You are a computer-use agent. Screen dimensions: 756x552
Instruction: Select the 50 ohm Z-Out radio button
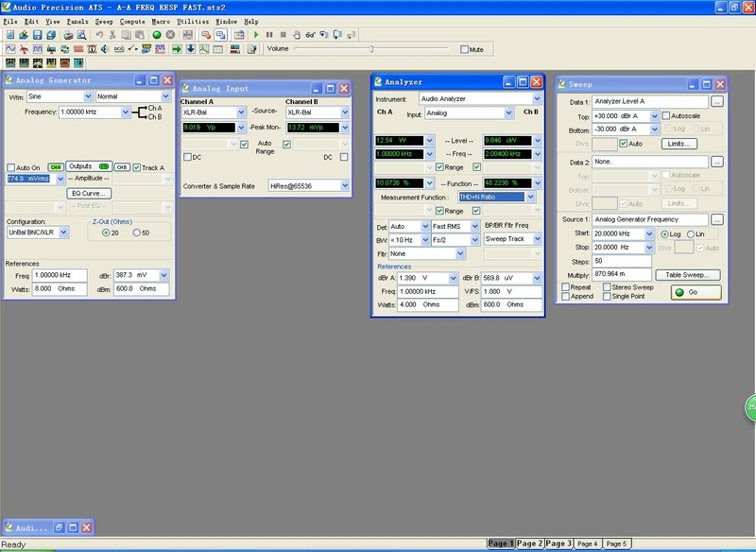[136, 233]
